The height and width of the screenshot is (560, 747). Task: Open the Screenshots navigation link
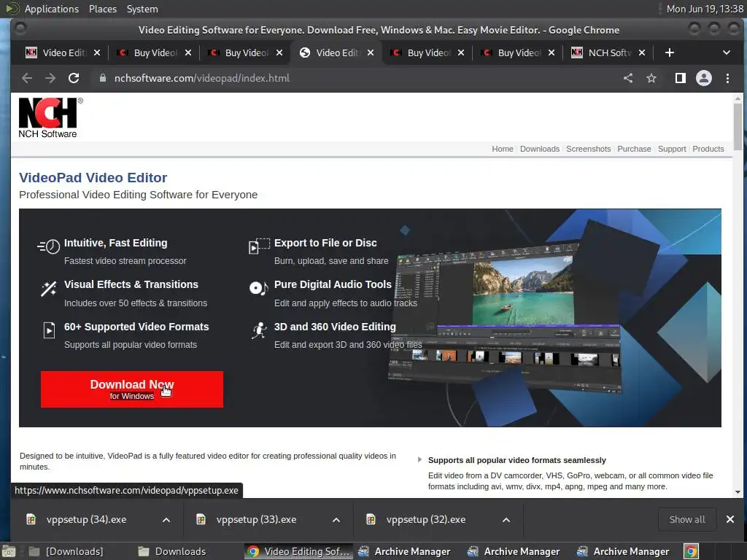tap(589, 149)
